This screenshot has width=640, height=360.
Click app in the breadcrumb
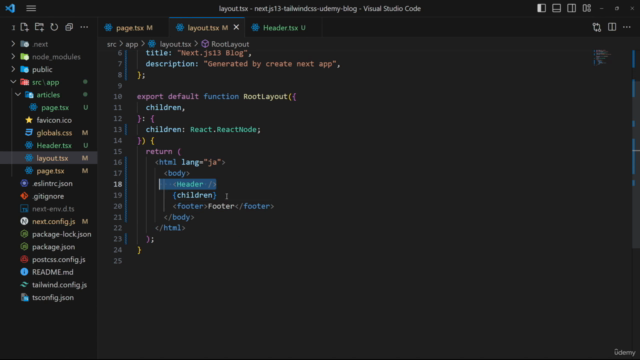[x=131, y=44]
